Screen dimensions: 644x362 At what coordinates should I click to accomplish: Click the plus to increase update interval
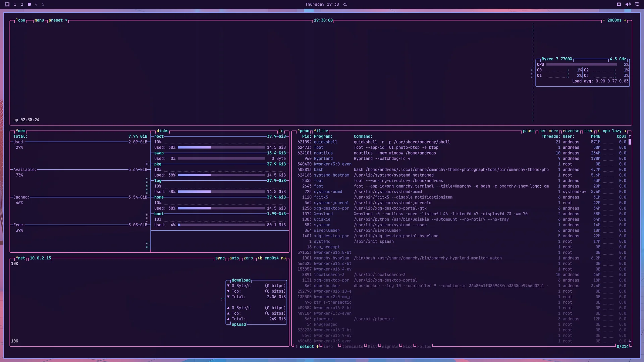625,20
